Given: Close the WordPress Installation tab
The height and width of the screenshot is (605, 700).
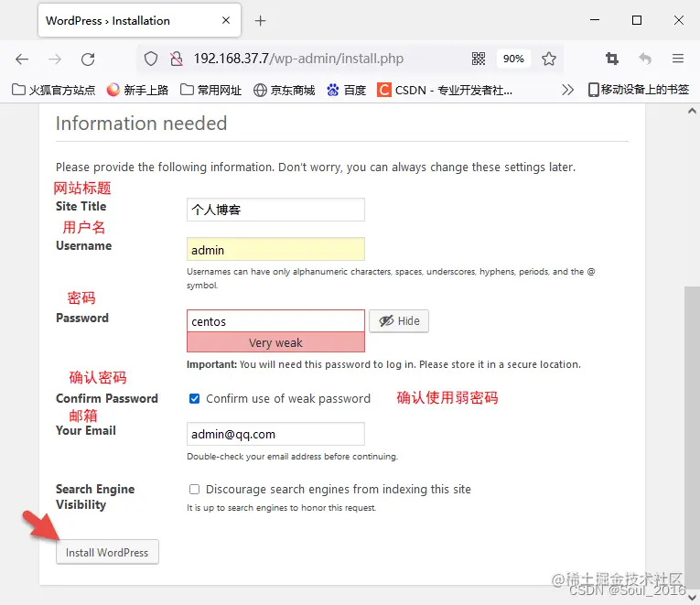Looking at the screenshot, I should tap(226, 20).
